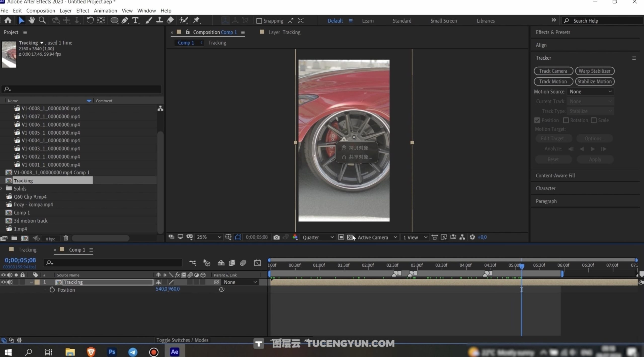Click the Tracking layer label color swatch

(37, 282)
